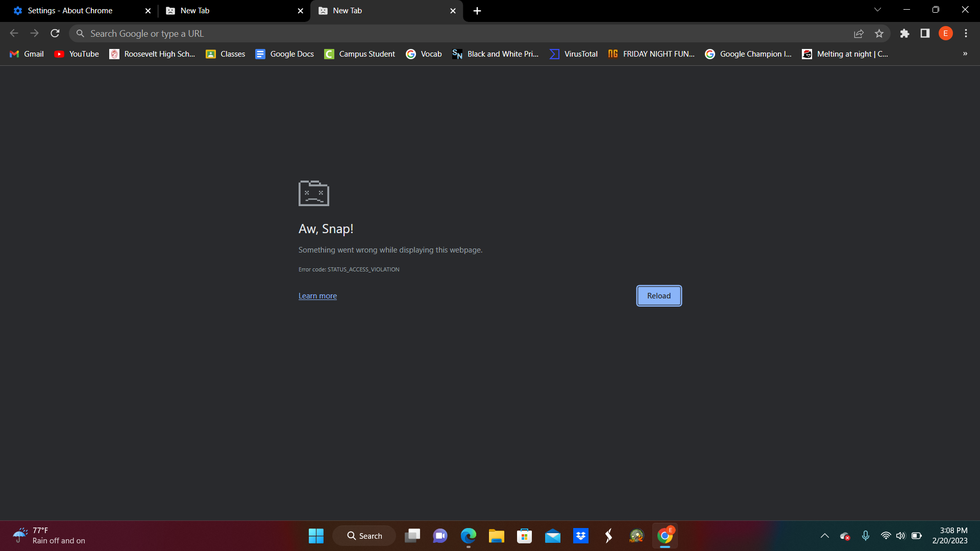The width and height of the screenshot is (980, 551).
Task: Open the YouTube bookmark
Action: [77, 54]
